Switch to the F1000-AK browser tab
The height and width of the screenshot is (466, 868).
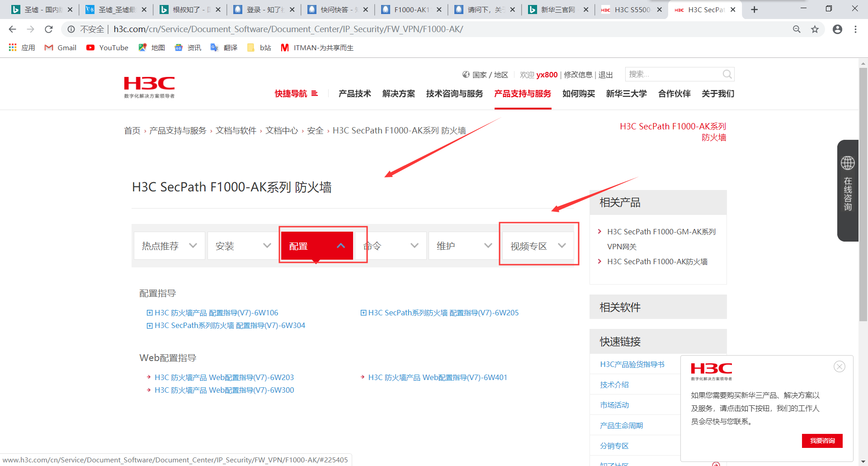(x=410, y=10)
